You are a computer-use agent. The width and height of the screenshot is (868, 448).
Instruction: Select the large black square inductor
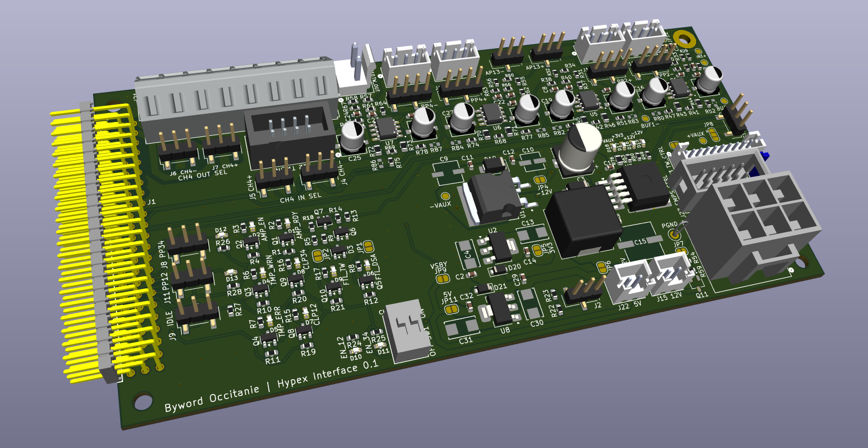583,220
